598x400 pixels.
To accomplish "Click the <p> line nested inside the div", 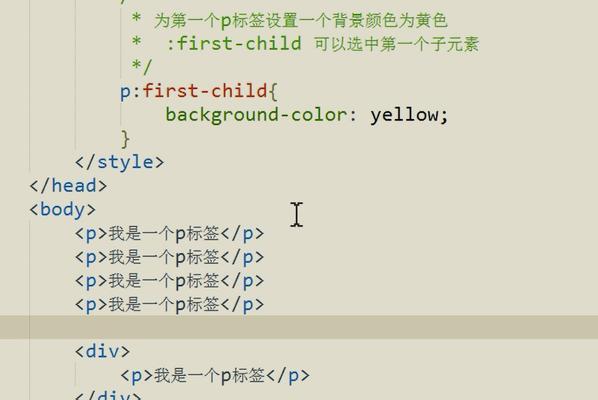I will [215, 376].
